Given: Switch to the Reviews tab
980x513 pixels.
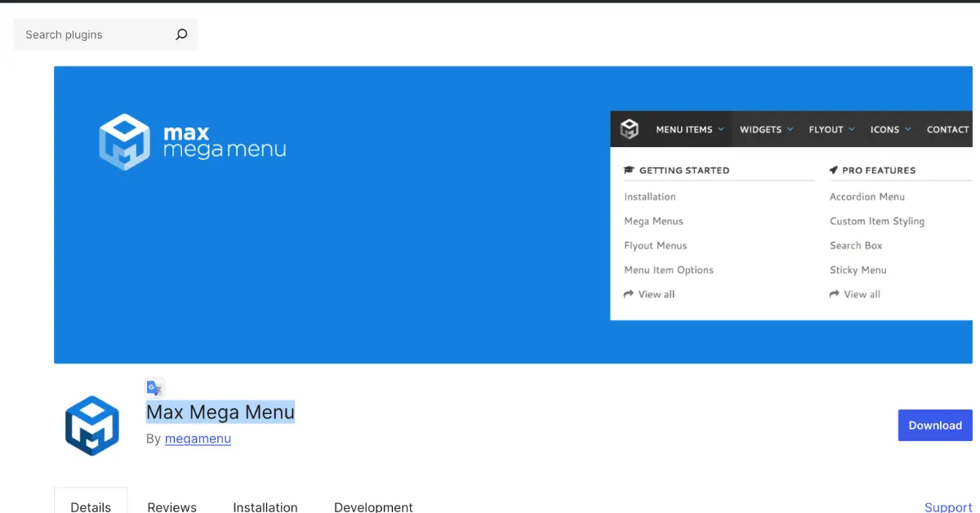Looking at the screenshot, I should [171, 506].
